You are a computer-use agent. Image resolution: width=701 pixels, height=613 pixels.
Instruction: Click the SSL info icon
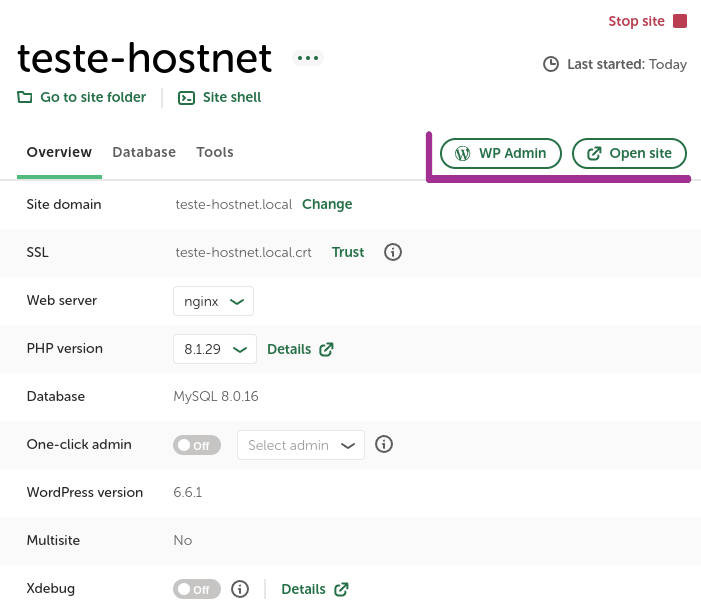click(393, 252)
